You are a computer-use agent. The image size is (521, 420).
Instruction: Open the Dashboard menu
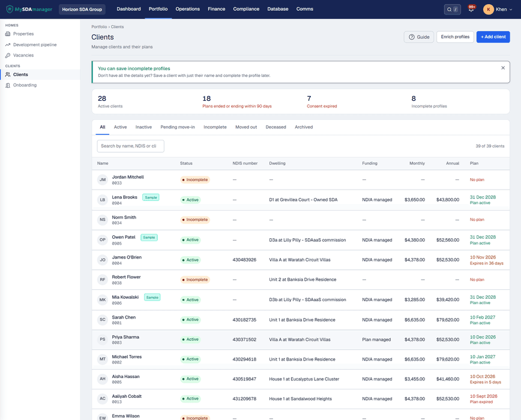point(128,9)
